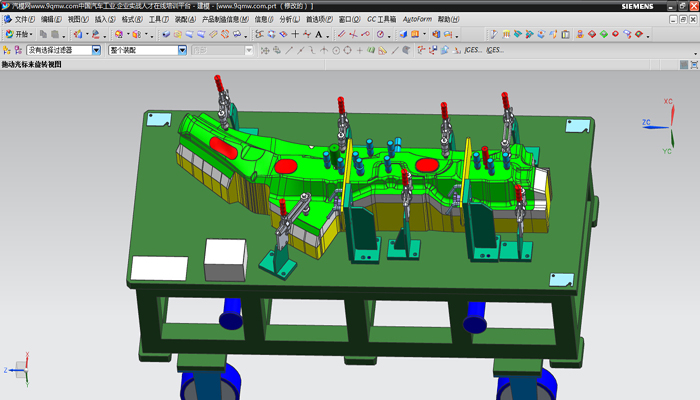Open the AutoForm menu
This screenshot has width=700, height=400.
(415, 19)
